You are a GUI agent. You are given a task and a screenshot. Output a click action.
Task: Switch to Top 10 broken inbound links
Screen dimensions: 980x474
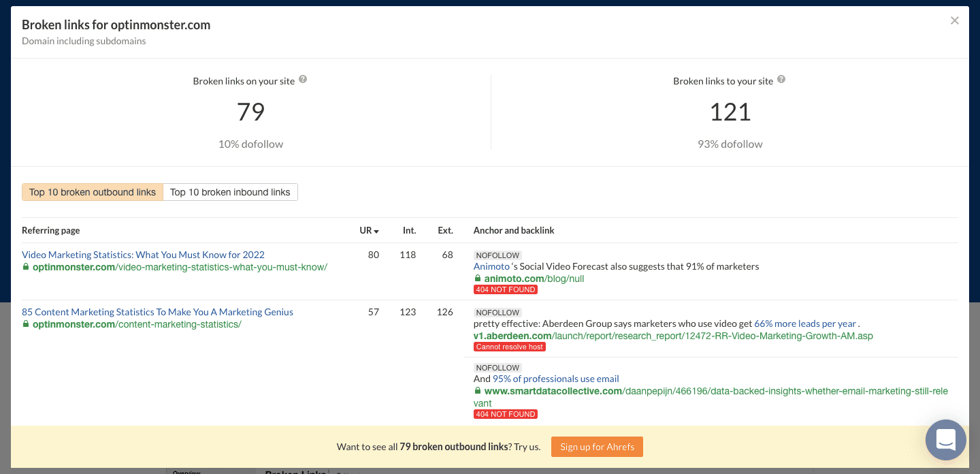tap(230, 192)
